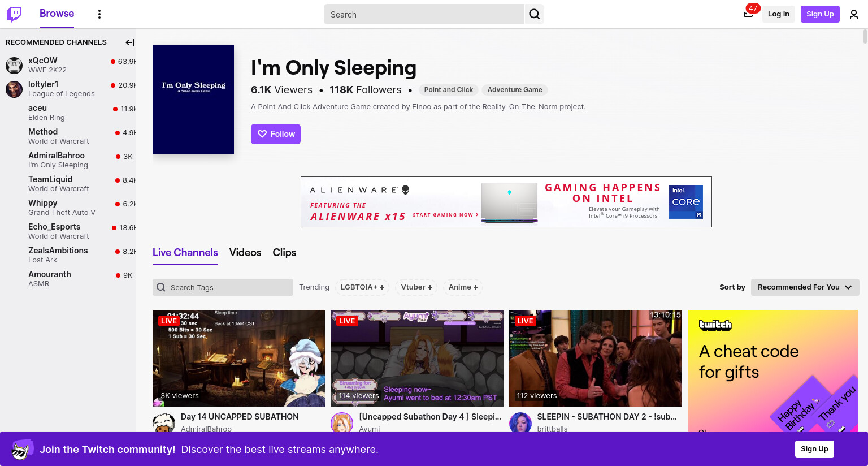Switch to the Videos tab
The height and width of the screenshot is (466, 868).
coord(245,253)
